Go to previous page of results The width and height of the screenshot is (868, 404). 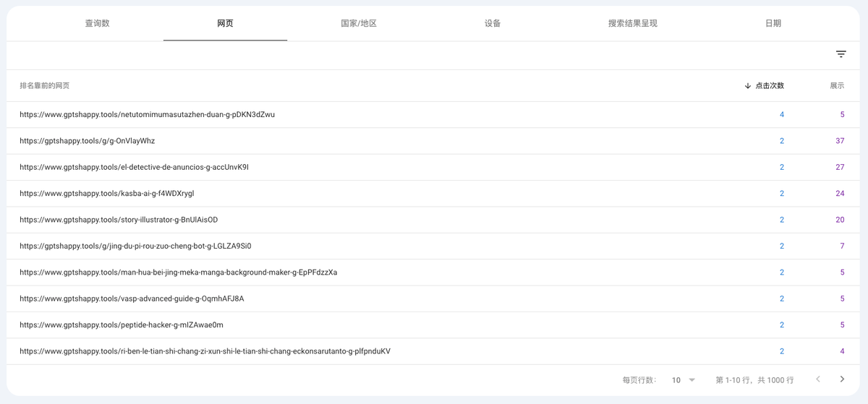[x=818, y=379]
